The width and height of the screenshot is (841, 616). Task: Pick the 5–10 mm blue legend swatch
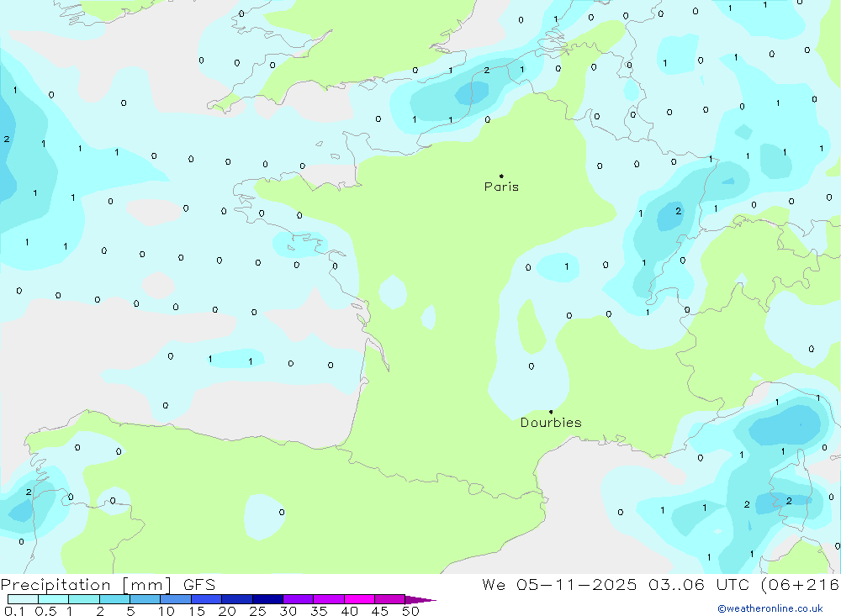[145, 599]
